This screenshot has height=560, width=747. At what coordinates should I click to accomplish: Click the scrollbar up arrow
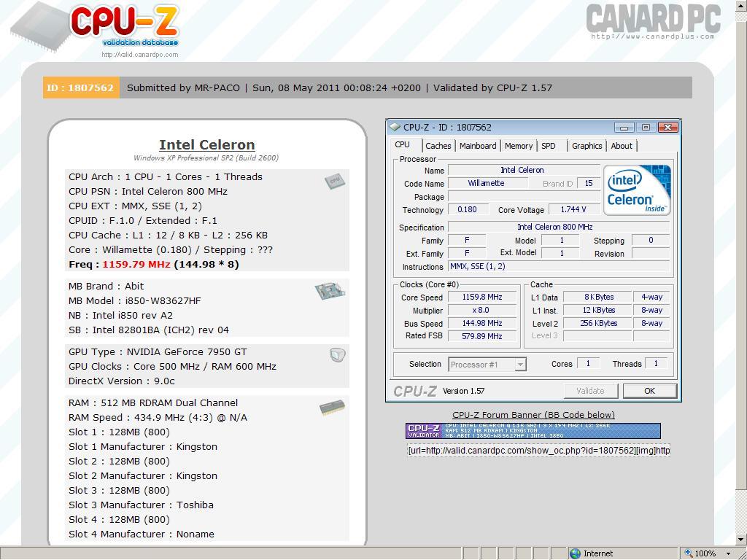tap(741, 5)
